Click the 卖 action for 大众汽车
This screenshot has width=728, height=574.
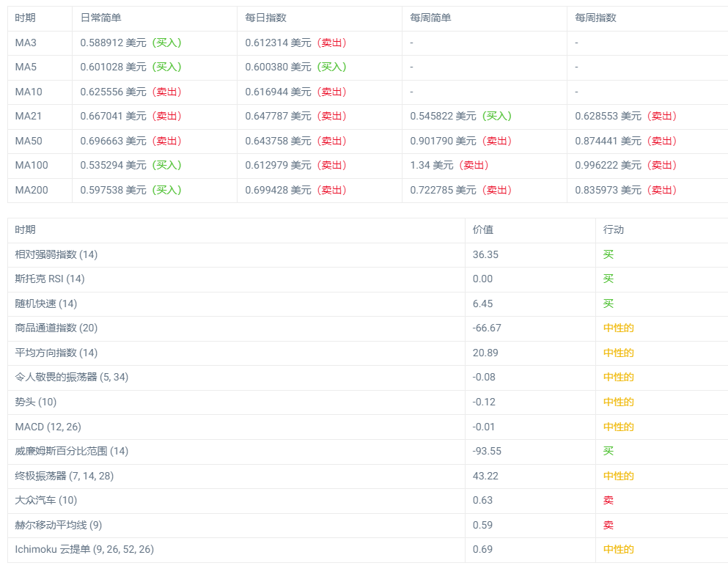pyautogui.click(x=608, y=501)
